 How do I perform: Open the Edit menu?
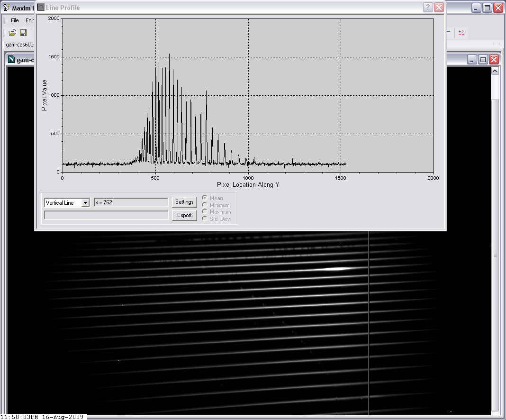30,20
